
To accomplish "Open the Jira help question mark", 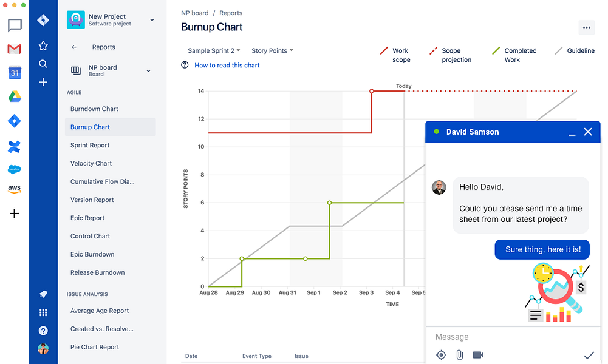I will pos(43,330).
